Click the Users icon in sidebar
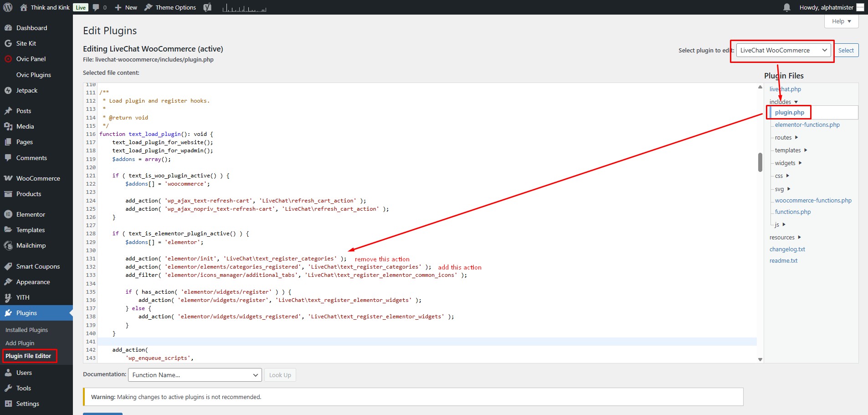 8,373
